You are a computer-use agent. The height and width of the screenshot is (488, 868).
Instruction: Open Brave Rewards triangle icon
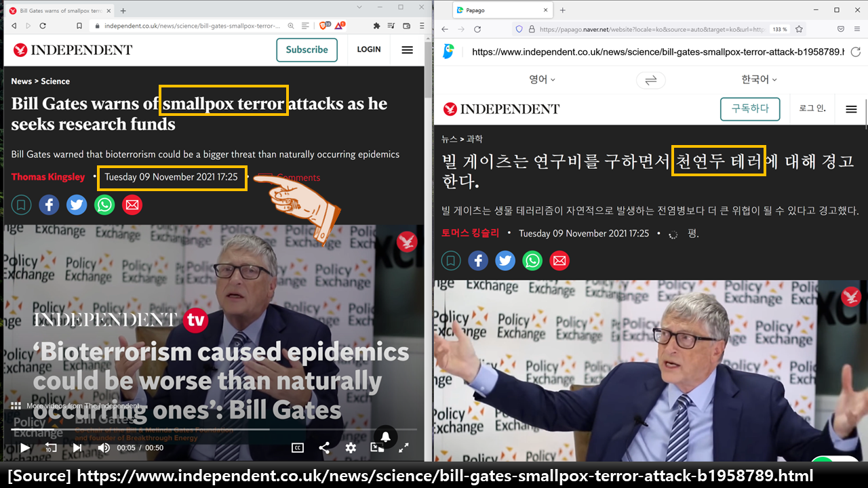(340, 26)
